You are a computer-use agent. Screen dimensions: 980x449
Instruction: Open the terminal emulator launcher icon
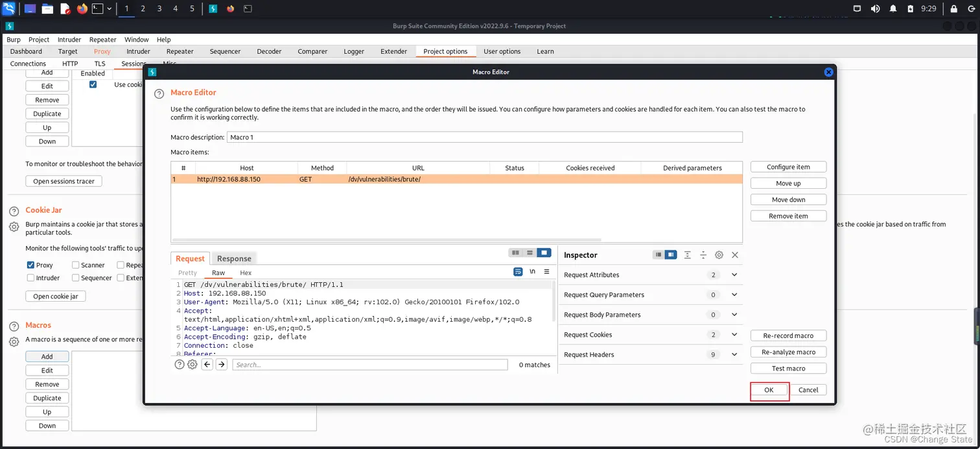97,9
